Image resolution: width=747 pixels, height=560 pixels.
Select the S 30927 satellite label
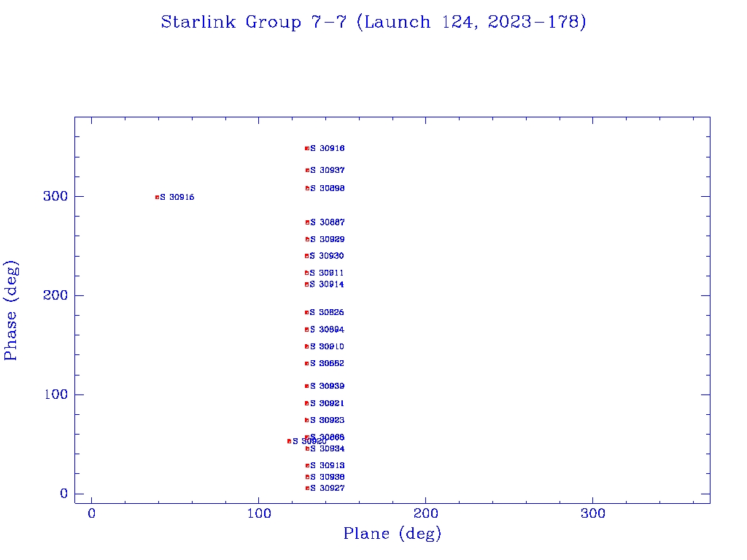coord(328,488)
